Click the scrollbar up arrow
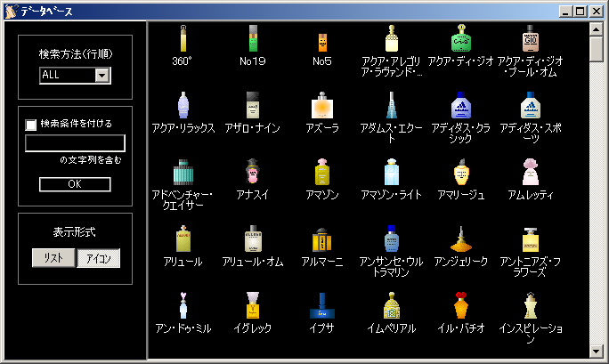 tap(597, 29)
